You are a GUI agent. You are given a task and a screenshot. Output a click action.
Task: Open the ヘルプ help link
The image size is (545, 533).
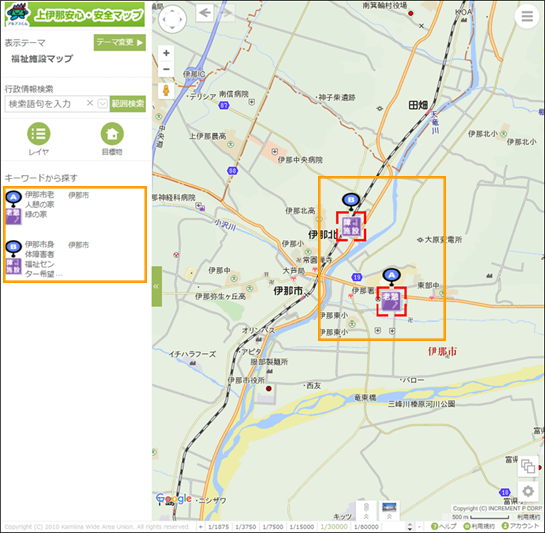[x=444, y=526]
